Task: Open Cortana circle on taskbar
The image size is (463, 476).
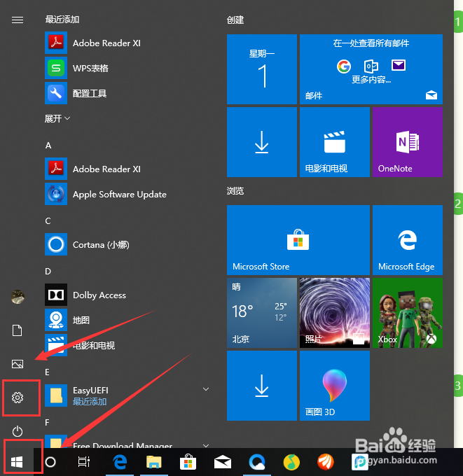Action: pos(50,462)
